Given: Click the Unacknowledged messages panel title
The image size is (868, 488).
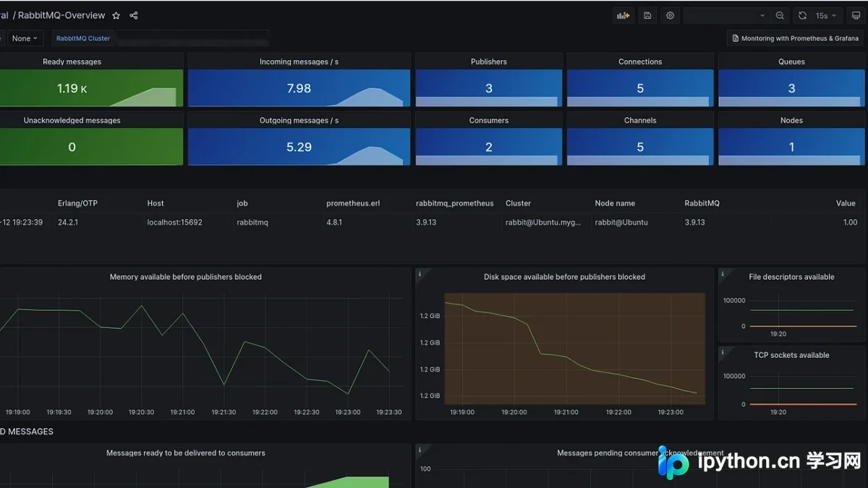Looking at the screenshot, I should pyautogui.click(x=72, y=120).
